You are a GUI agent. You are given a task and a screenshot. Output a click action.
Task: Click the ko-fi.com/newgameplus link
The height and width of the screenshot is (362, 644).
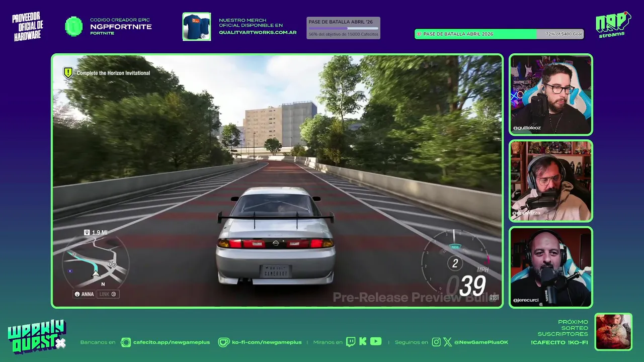267,342
